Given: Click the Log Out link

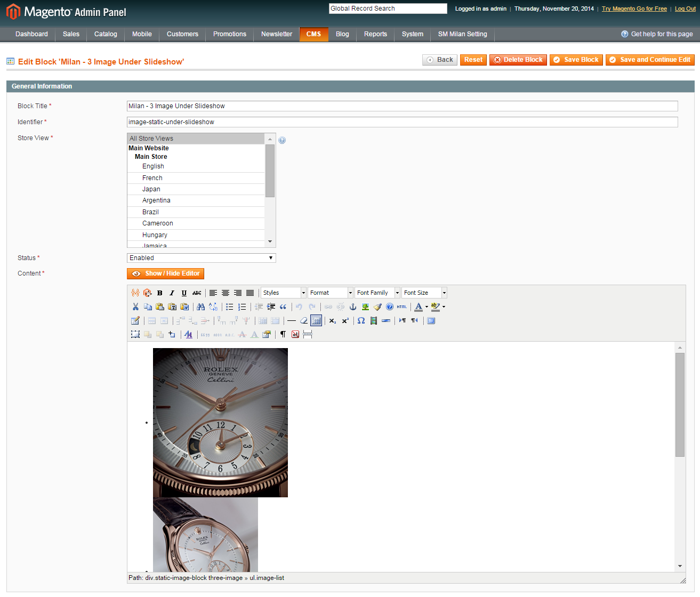Looking at the screenshot, I should coord(685,9).
